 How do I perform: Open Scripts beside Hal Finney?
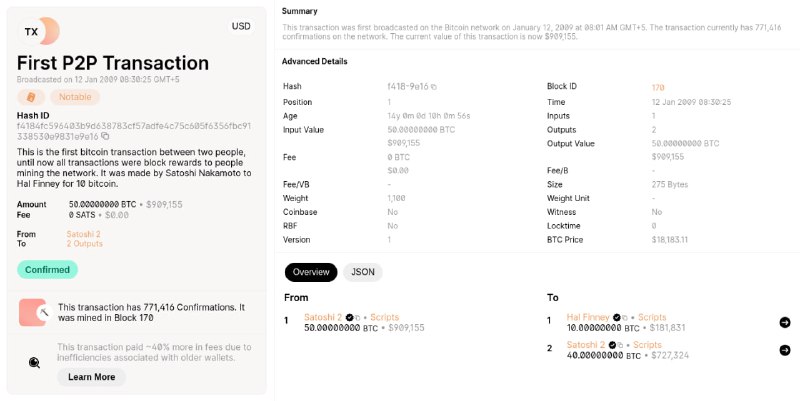[652, 317]
